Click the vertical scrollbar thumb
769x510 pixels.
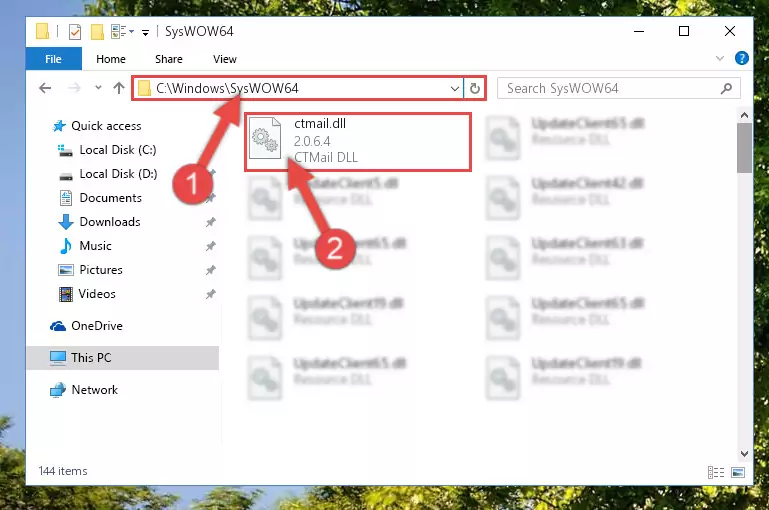(744, 148)
